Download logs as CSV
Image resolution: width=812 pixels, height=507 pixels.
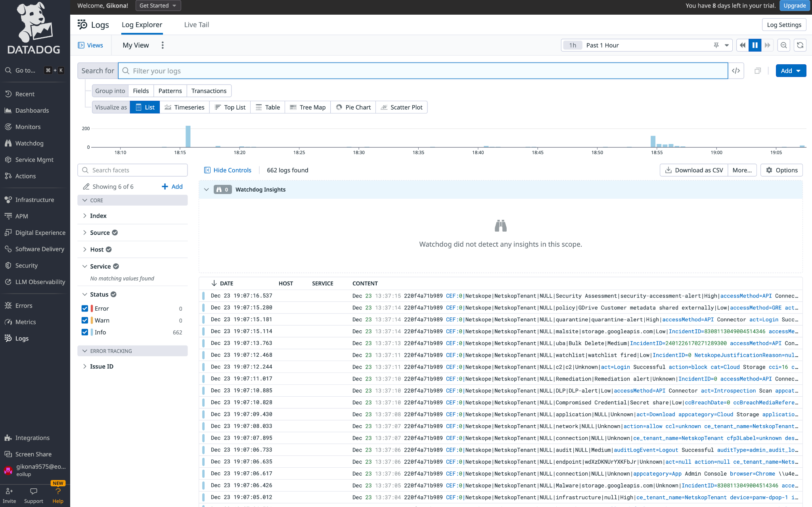[694, 170]
